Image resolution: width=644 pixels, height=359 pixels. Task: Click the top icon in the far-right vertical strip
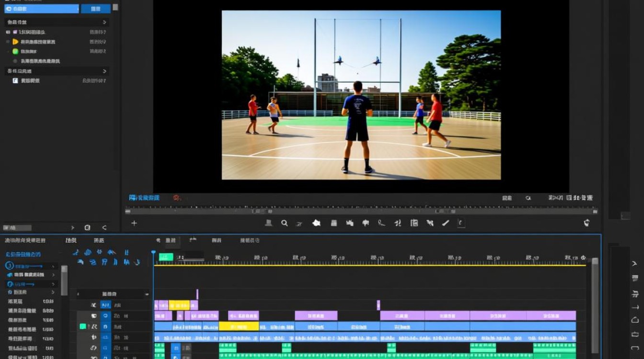point(635,264)
